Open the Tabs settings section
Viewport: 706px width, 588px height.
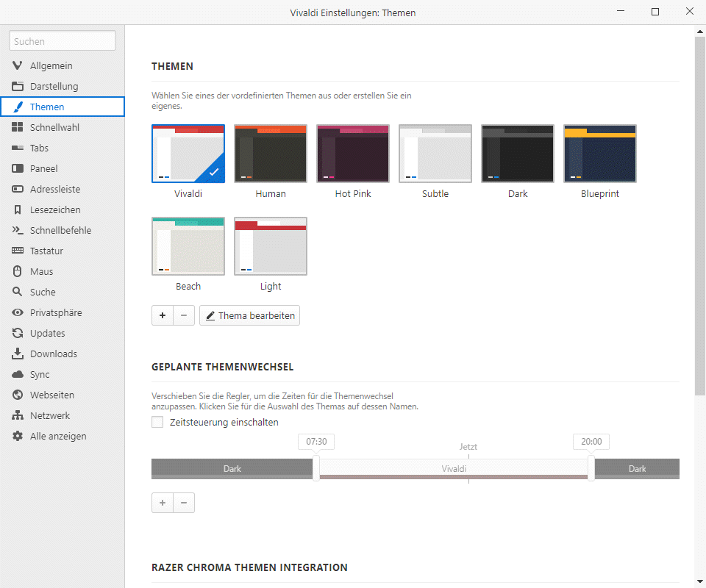(39, 148)
